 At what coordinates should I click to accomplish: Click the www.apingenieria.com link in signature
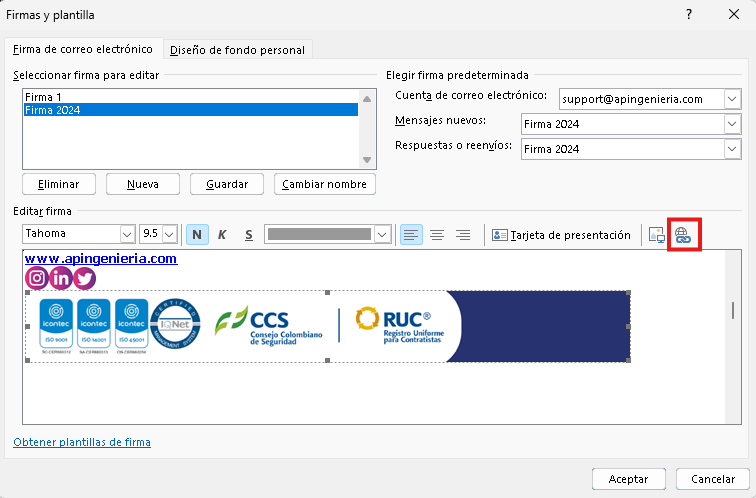[x=101, y=258]
